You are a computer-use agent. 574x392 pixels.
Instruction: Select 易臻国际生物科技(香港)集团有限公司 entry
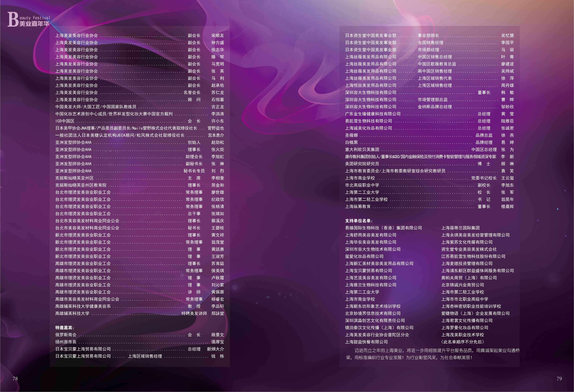(383, 228)
